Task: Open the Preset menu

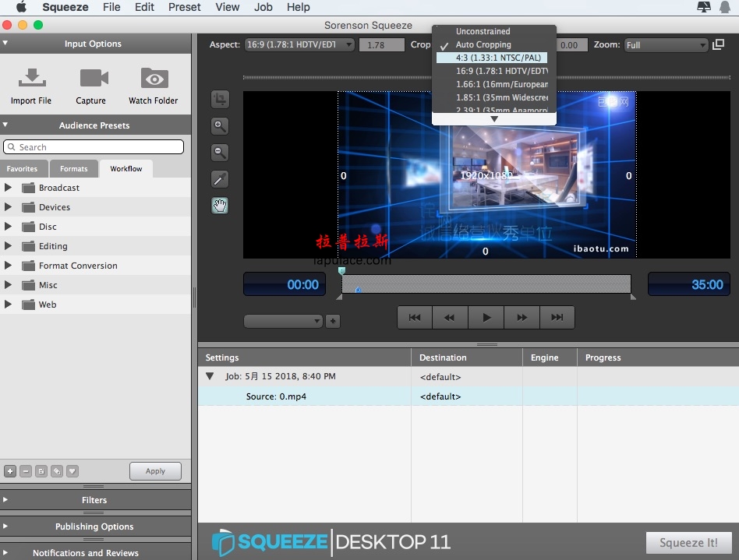Action: (184, 7)
